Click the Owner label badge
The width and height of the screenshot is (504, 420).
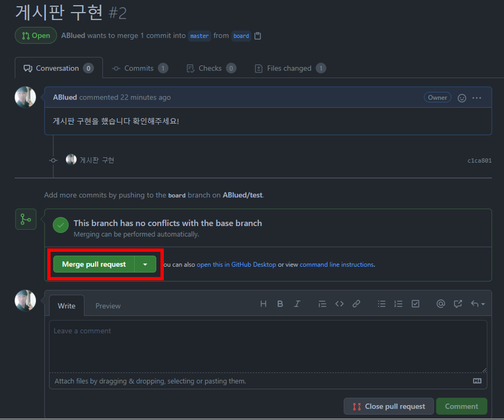point(437,97)
